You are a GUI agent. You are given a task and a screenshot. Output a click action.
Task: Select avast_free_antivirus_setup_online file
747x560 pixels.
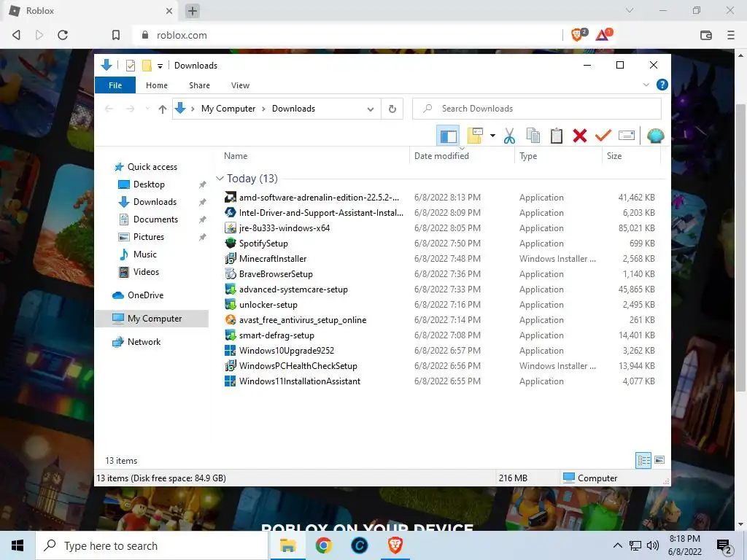pos(303,320)
